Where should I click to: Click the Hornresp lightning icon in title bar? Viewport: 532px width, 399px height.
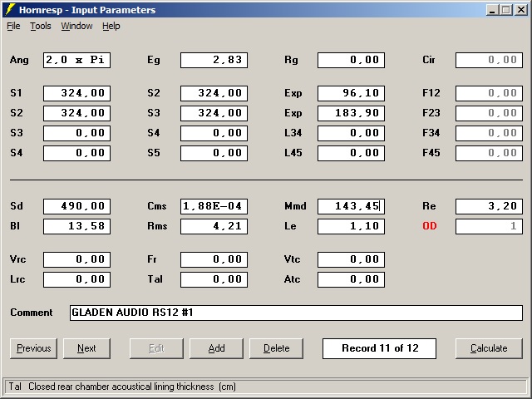pyautogui.click(x=11, y=9)
